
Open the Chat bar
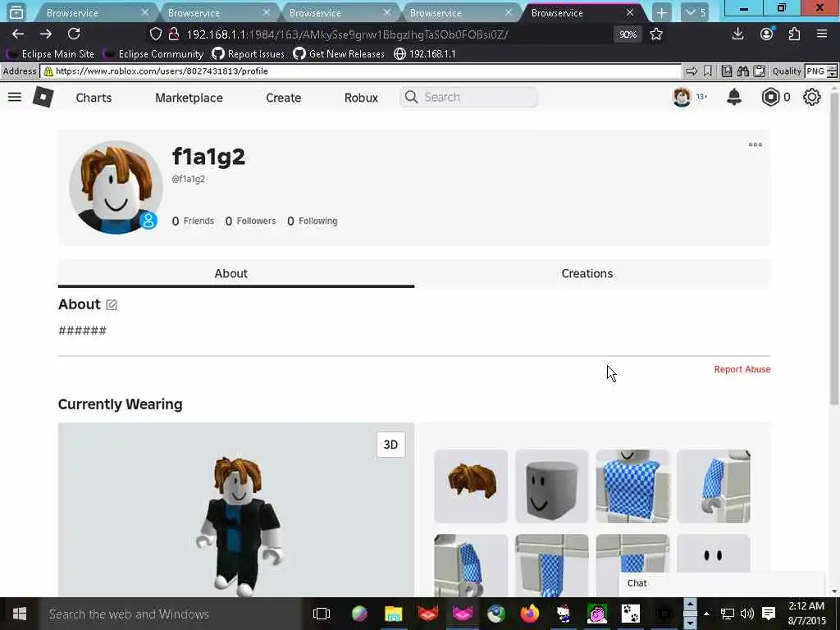coord(720,583)
